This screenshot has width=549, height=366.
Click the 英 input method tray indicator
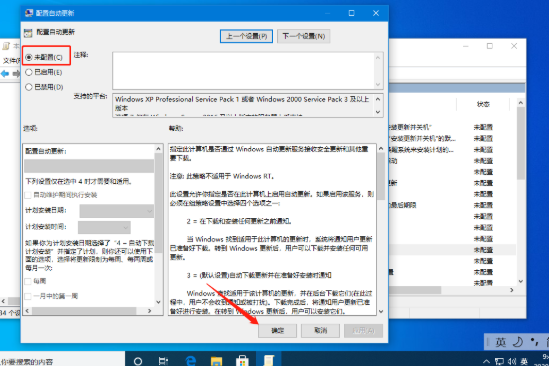[524, 361]
